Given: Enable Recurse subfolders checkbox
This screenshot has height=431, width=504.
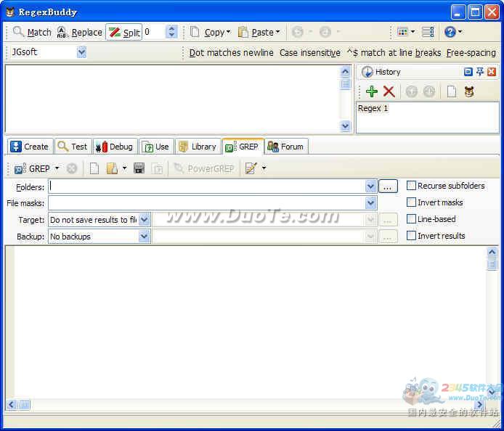Looking at the screenshot, I should point(411,186).
